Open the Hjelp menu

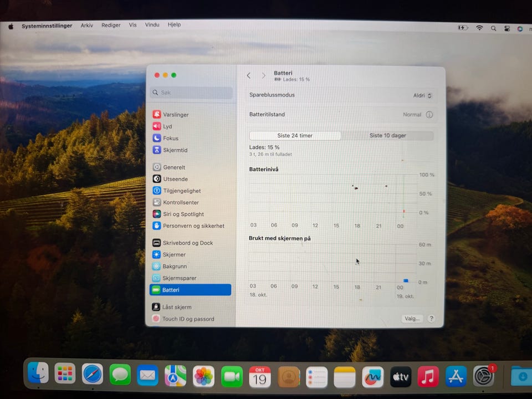pyautogui.click(x=174, y=24)
